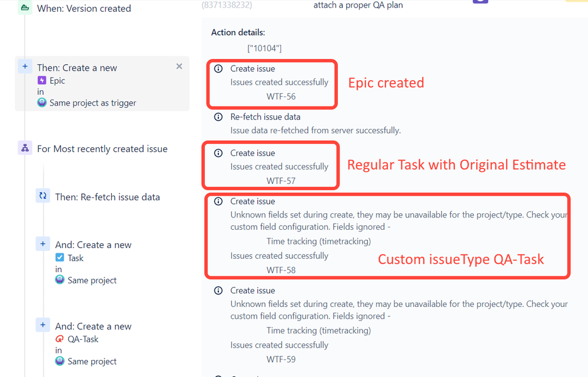Click the refresh icon next to Then: Re-fetch issue data
The image size is (588, 377).
[42, 197]
